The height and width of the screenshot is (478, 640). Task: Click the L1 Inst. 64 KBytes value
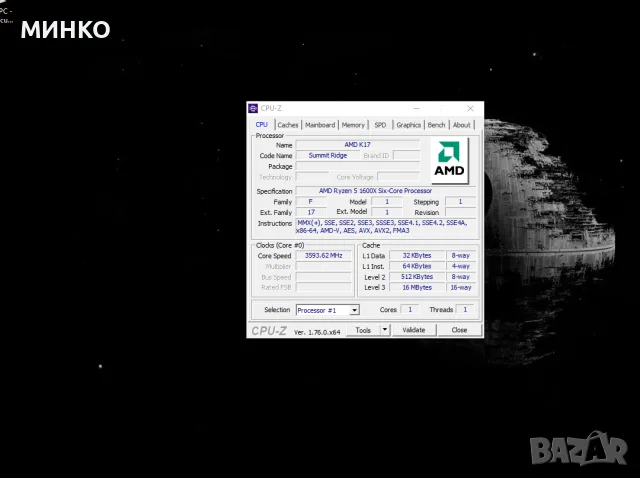click(417, 266)
